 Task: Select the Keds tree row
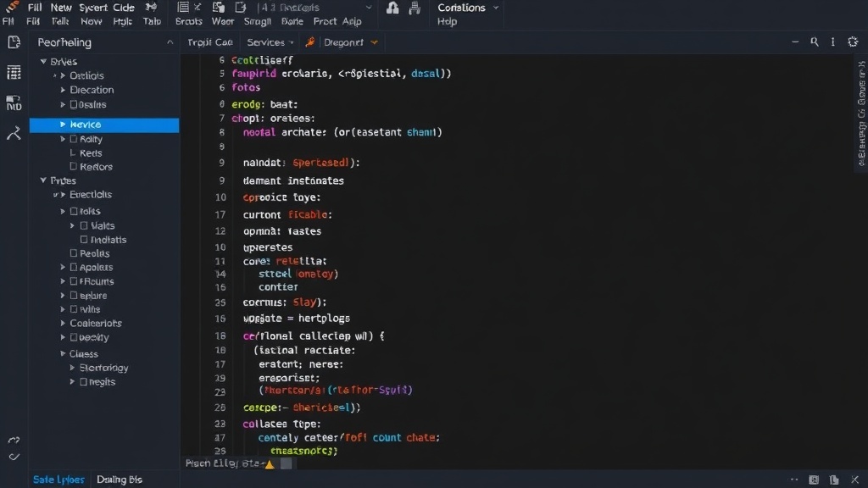(x=90, y=153)
